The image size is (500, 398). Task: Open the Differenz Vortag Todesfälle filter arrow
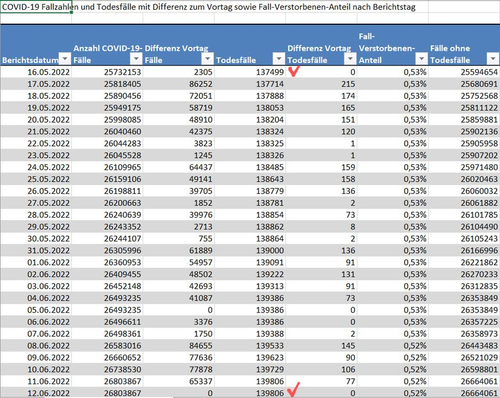[x=350, y=59]
